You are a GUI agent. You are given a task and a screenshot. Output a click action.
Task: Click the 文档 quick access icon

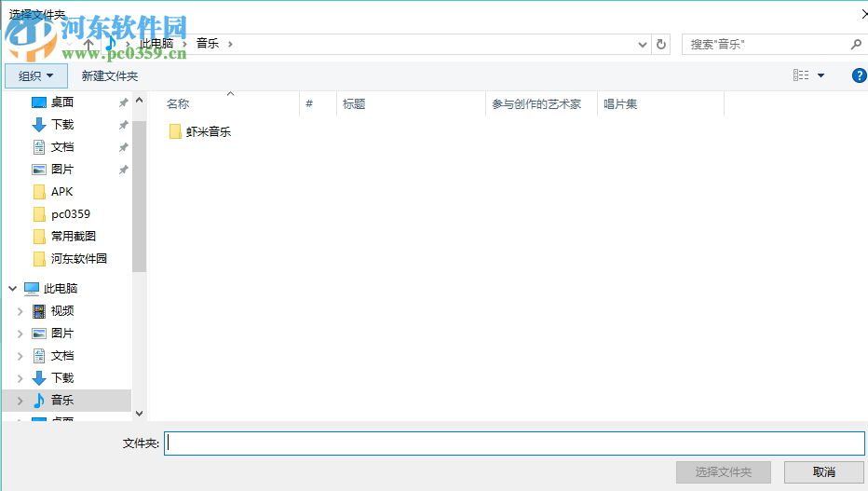39,146
